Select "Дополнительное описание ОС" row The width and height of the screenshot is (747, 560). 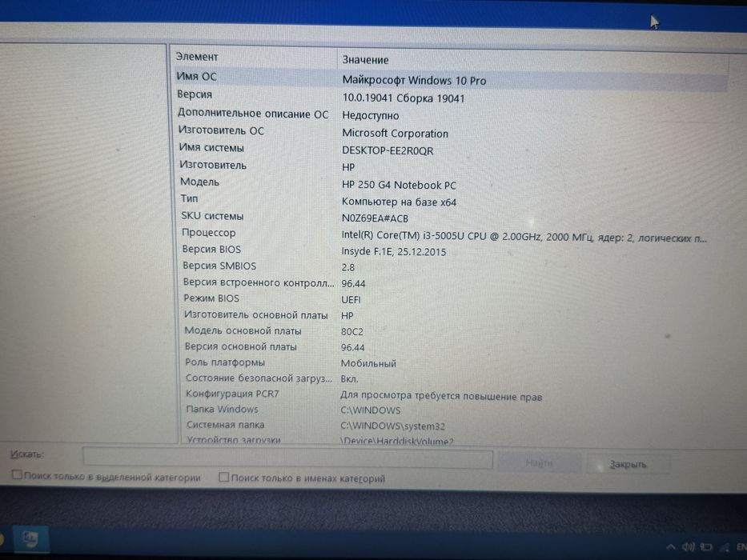253,114
